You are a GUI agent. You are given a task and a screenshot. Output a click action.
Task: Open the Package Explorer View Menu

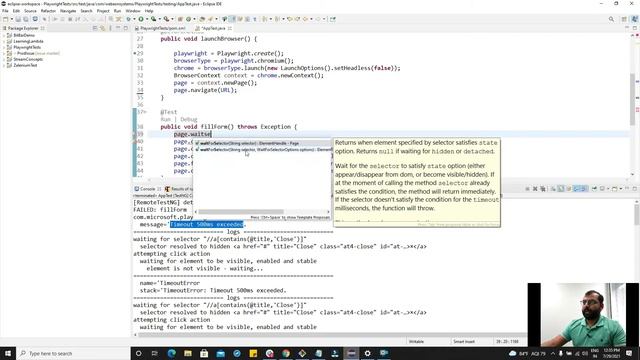110,28
